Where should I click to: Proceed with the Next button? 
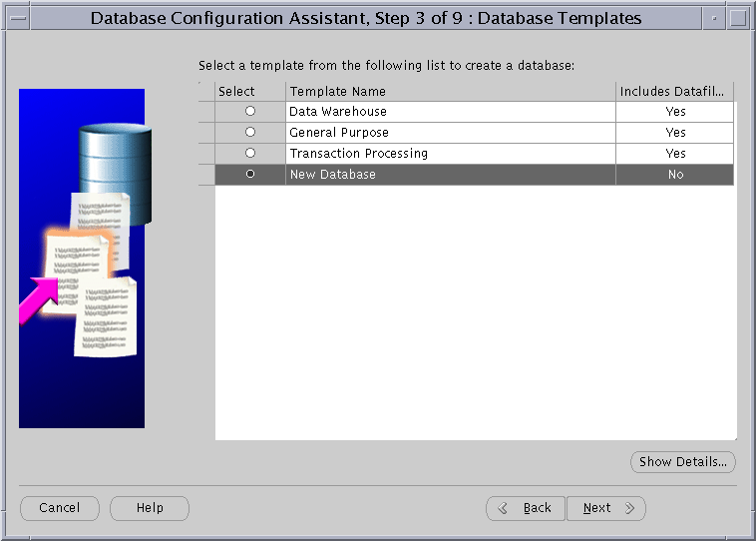tap(606, 508)
